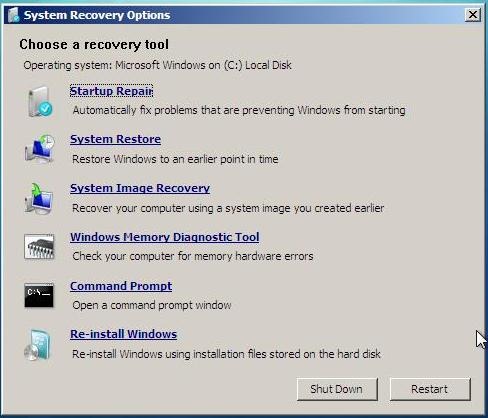Click the black Command Prompt console icon
This screenshot has width=488, height=418.
(x=39, y=295)
